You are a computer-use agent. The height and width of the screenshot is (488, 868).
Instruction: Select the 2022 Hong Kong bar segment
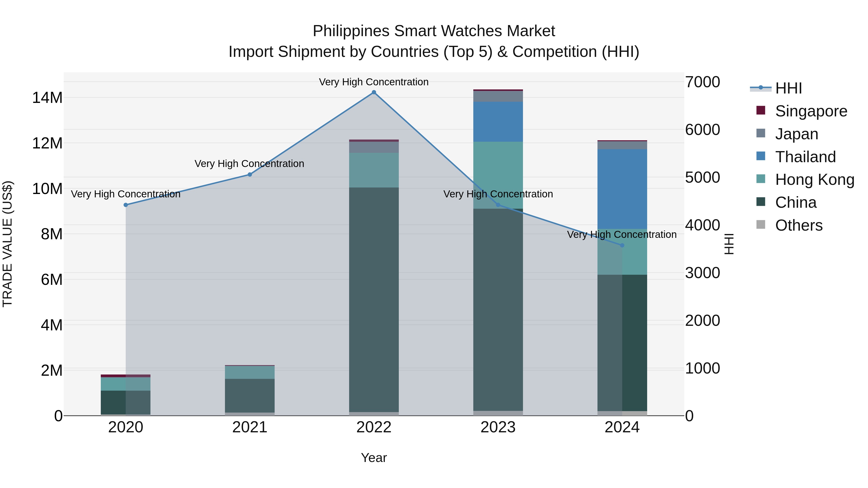coord(374,170)
